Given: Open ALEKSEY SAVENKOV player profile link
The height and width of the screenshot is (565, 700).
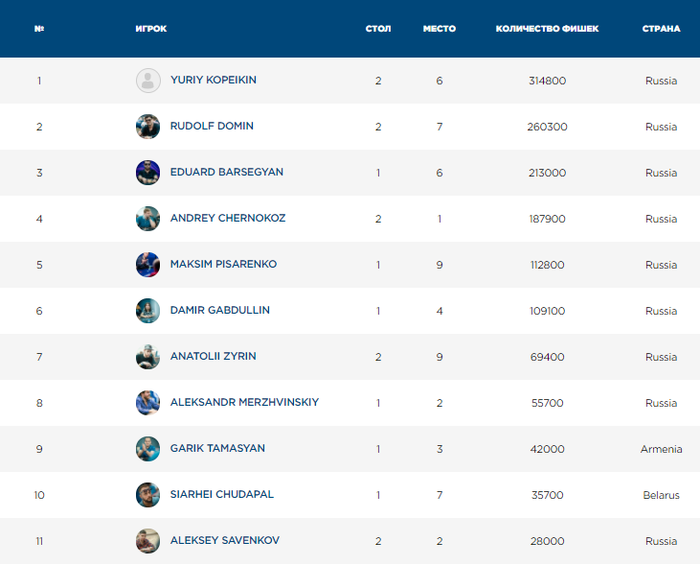Looking at the screenshot, I should tap(225, 540).
